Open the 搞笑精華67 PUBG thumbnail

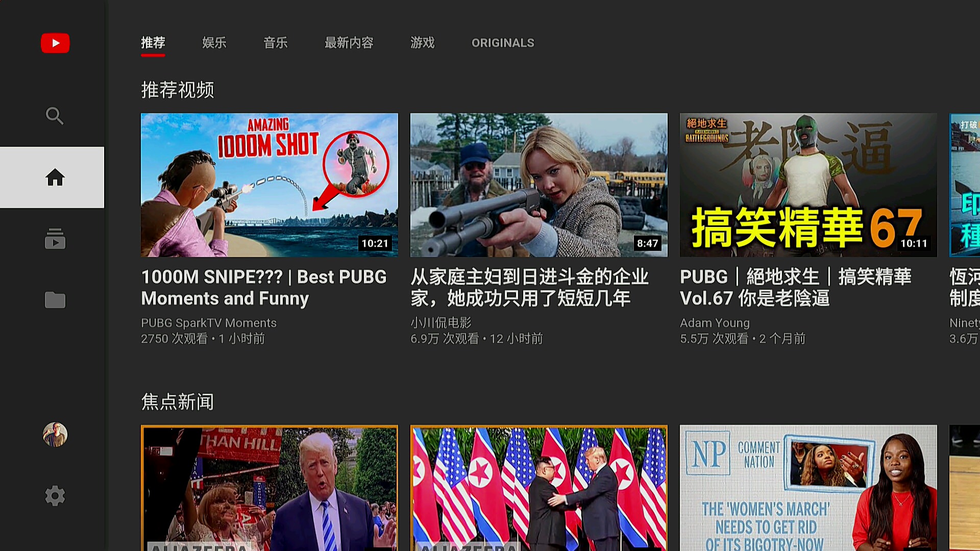(808, 185)
